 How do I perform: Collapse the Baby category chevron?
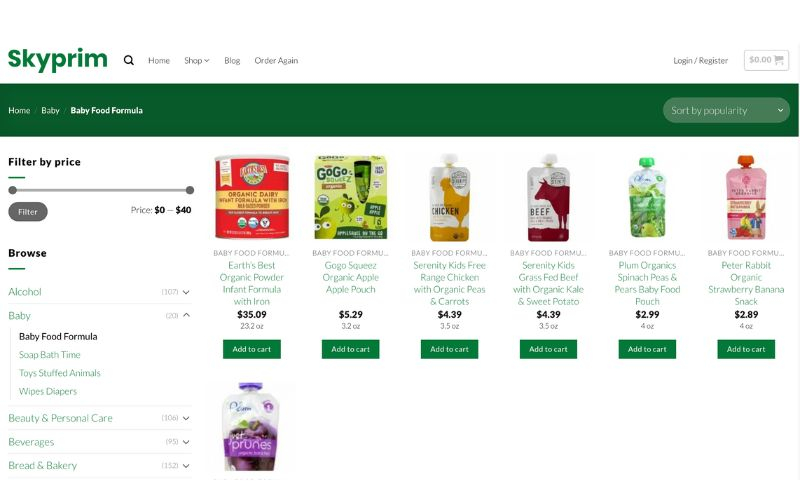click(x=186, y=315)
